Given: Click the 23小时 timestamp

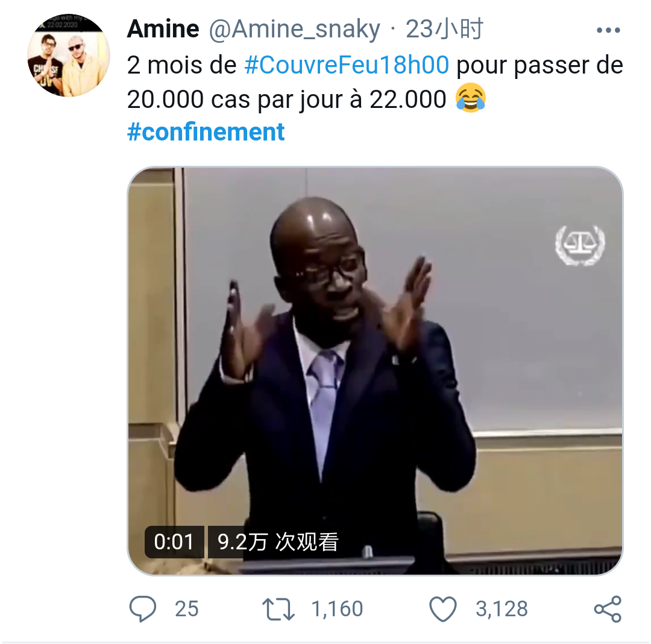Looking at the screenshot, I should pyautogui.click(x=444, y=29).
